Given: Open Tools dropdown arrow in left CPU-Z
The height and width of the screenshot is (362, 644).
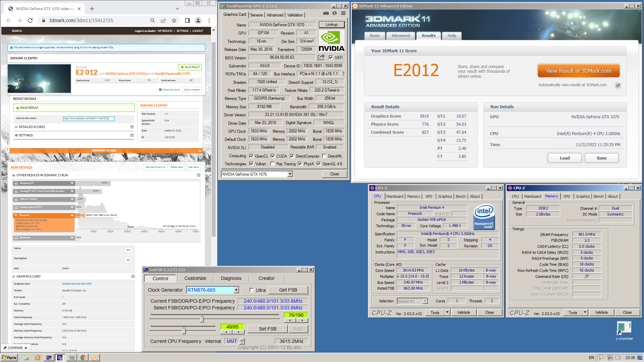Looking at the screenshot, I should pyautogui.click(x=447, y=312).
